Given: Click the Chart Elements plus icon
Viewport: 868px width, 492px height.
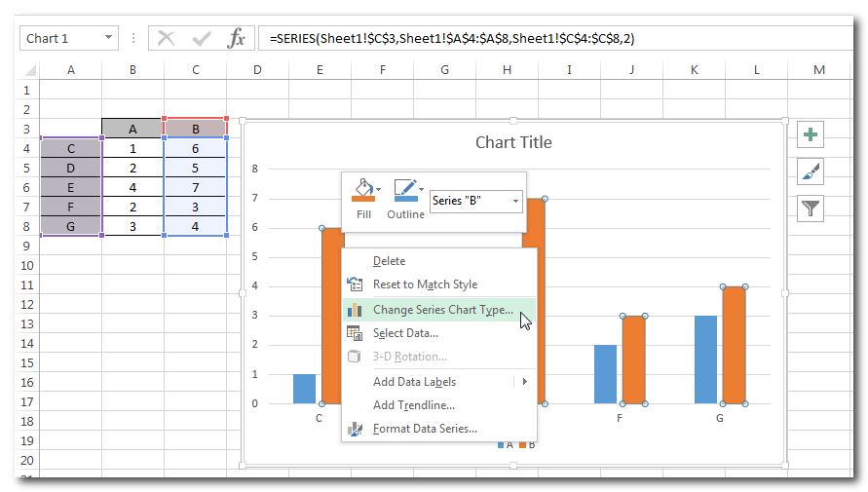Looking at the screenshot, I should pos(811,135).
